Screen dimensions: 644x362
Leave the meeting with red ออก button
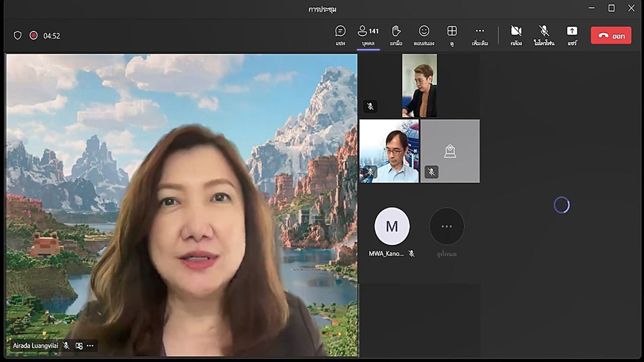coord(611,36)
